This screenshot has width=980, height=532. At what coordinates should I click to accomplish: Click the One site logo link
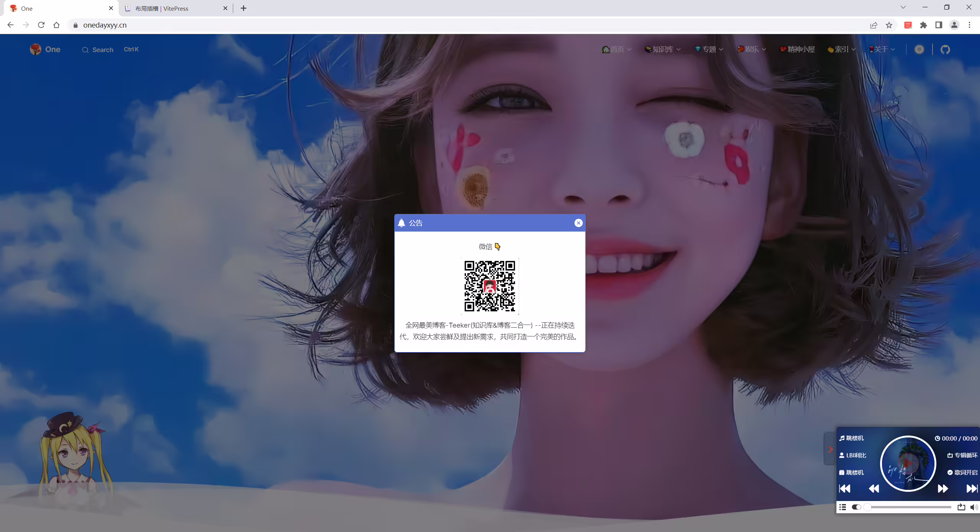[45, 49]
